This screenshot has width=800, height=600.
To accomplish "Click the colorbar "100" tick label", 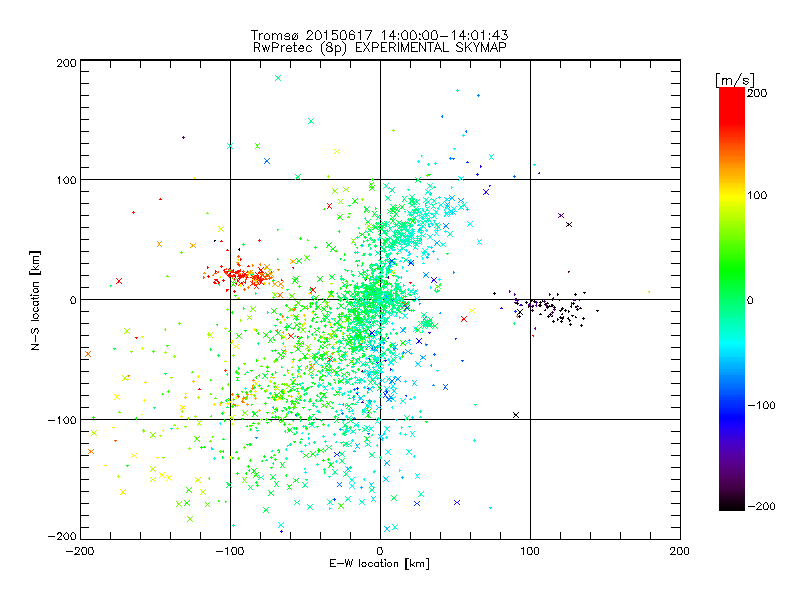I will [x=757, y=195].
